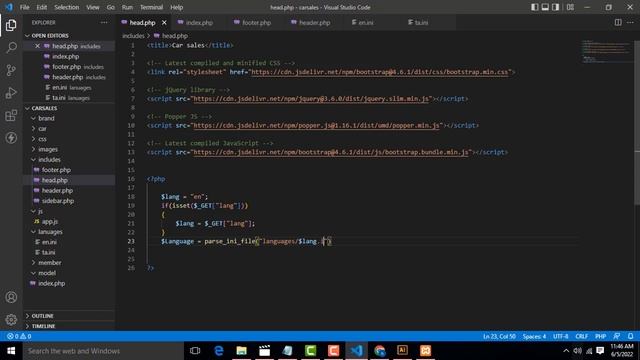The width and height of the screenshot is (640, 360).
Task: Open header.php under includes folder
Action: pyautogui.click(x=57, y=191)
